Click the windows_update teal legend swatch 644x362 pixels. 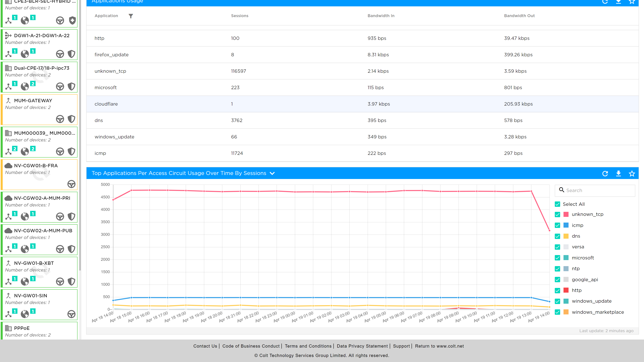point(566,301)
